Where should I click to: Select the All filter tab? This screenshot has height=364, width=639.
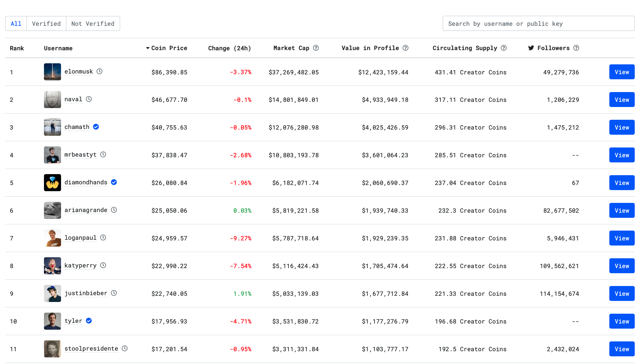click(x=16, y=23)
